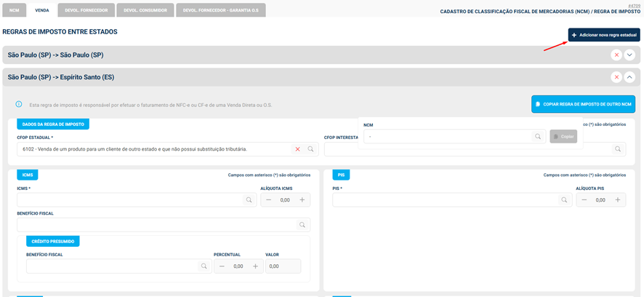Collapse São Paulo -> Espírito Santo rule

pos(629,77)
